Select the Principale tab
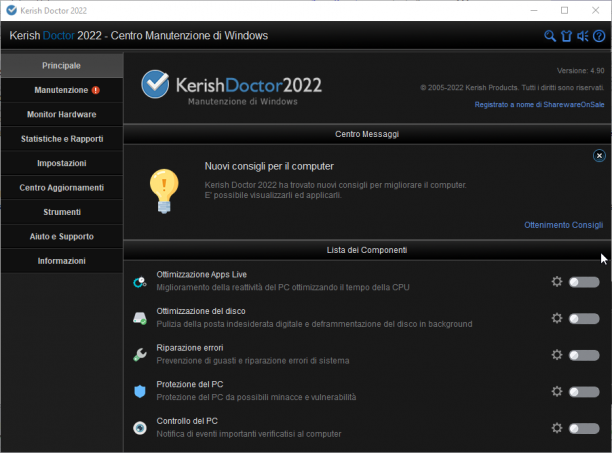The width and height of the screenshot is (612, 453). pyautogui.click(x=62, y=66)
